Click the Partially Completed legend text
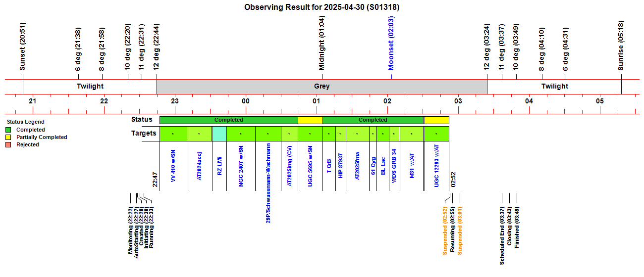This screenshot has height=277, width=644. click(42, 137)
